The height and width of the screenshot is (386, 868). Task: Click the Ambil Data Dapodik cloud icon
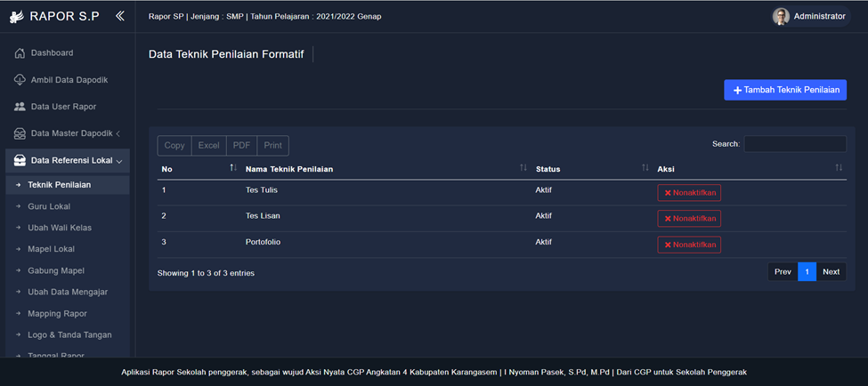pos(20,80)
